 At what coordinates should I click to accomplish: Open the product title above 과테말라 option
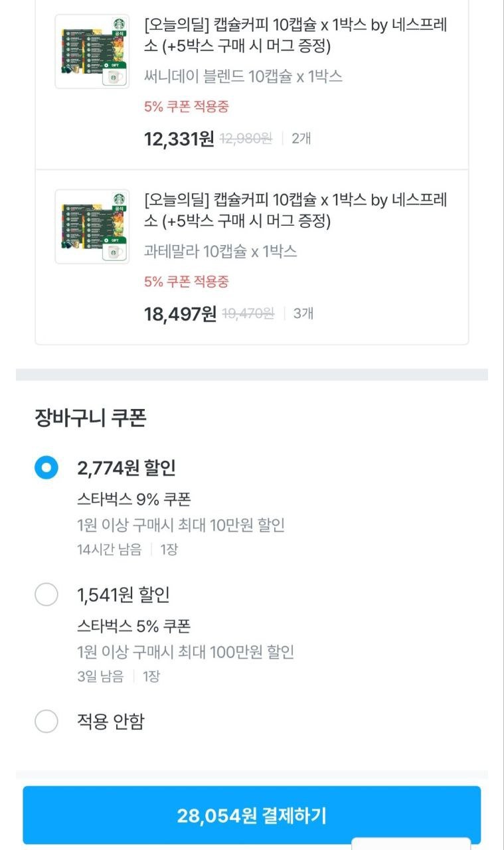point(295,210)
